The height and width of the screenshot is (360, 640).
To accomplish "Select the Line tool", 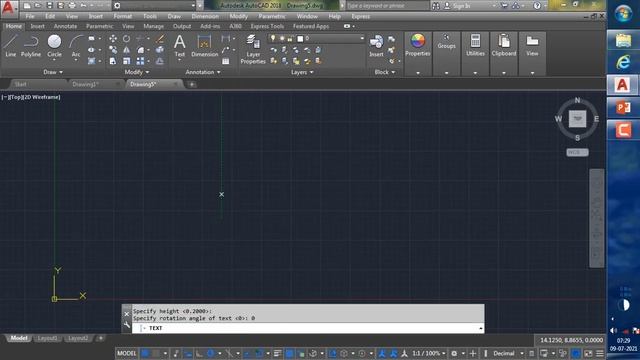I will (x=11, y=45).
